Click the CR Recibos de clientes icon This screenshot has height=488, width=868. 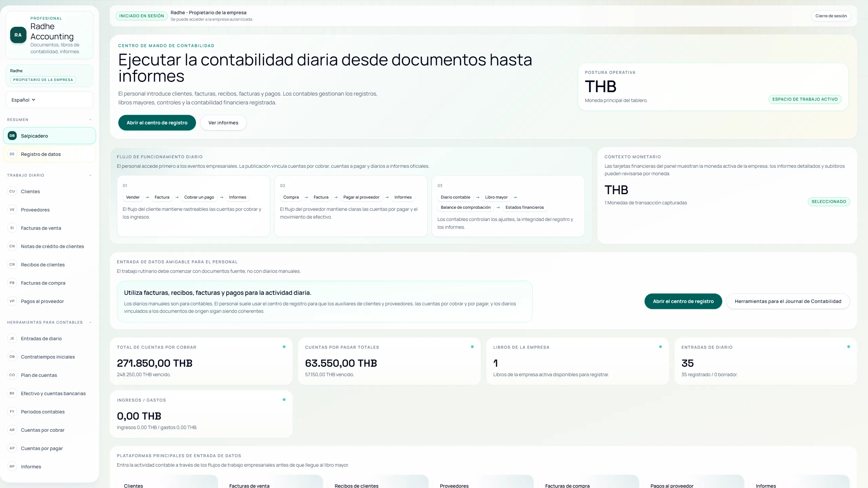click(x=12, y=264)
